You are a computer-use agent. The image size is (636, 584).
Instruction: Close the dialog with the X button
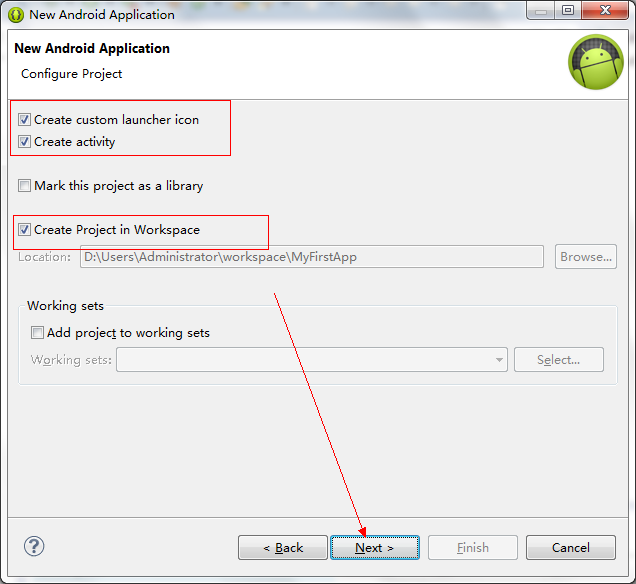(x=605, y=11)
